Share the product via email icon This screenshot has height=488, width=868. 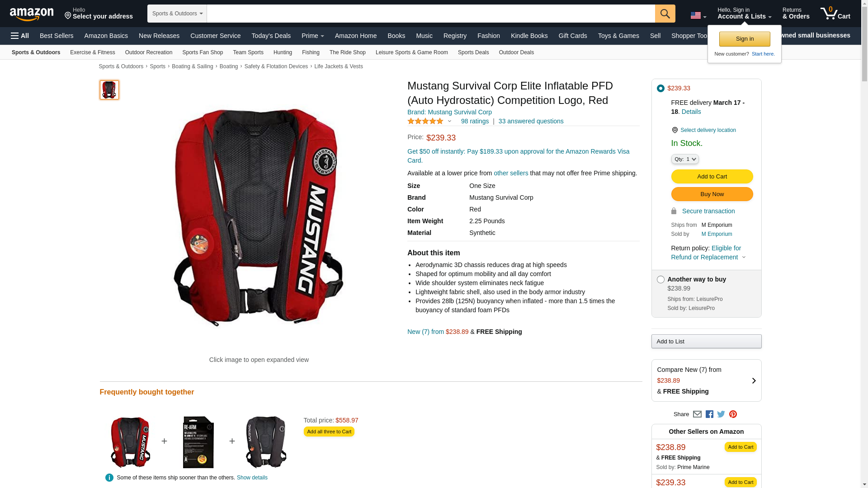coord(697,414)
